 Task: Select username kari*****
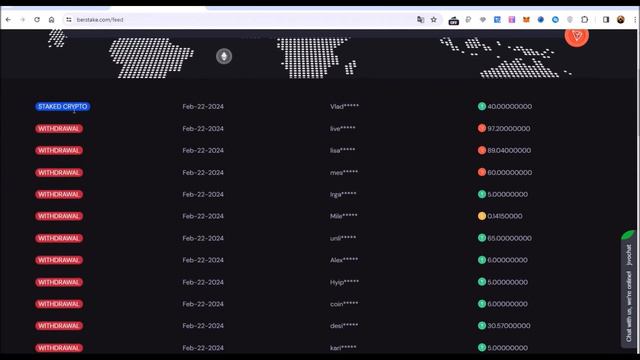pyautogui.click(x=343, y=348)
